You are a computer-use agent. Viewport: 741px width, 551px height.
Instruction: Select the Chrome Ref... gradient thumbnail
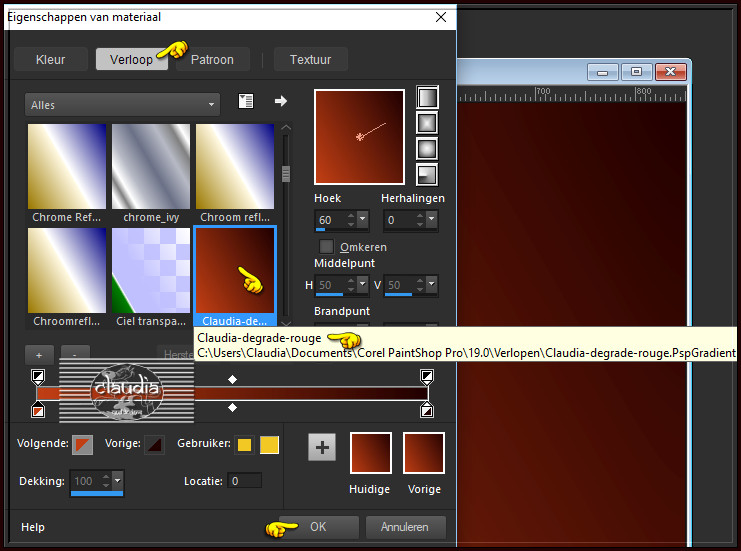tap(67, 166)
